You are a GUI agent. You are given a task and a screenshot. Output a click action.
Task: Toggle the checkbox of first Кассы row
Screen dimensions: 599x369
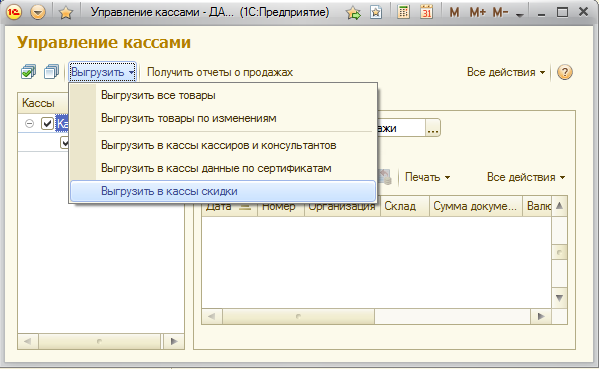pyautogui.click(x=47, y=123)
